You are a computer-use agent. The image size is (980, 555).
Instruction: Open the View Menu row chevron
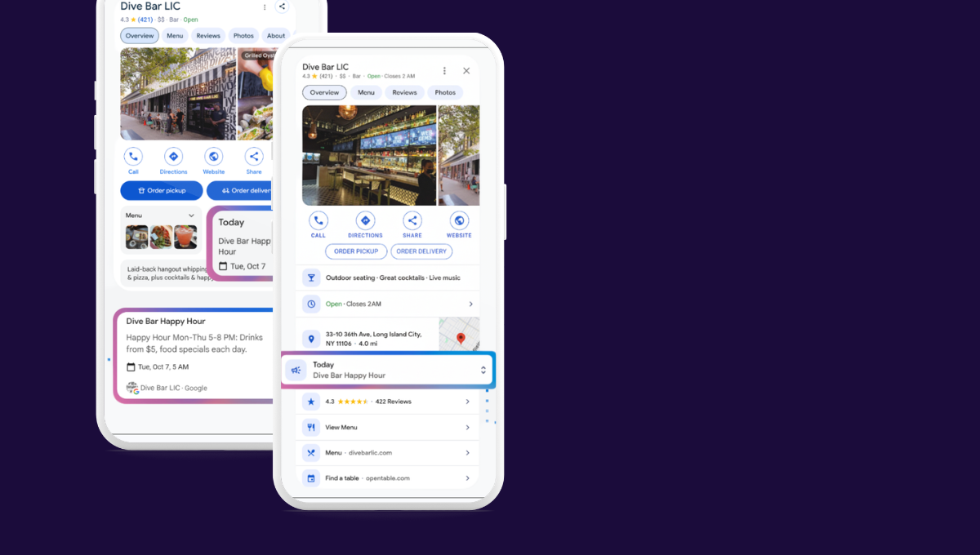tap(468, 427)
